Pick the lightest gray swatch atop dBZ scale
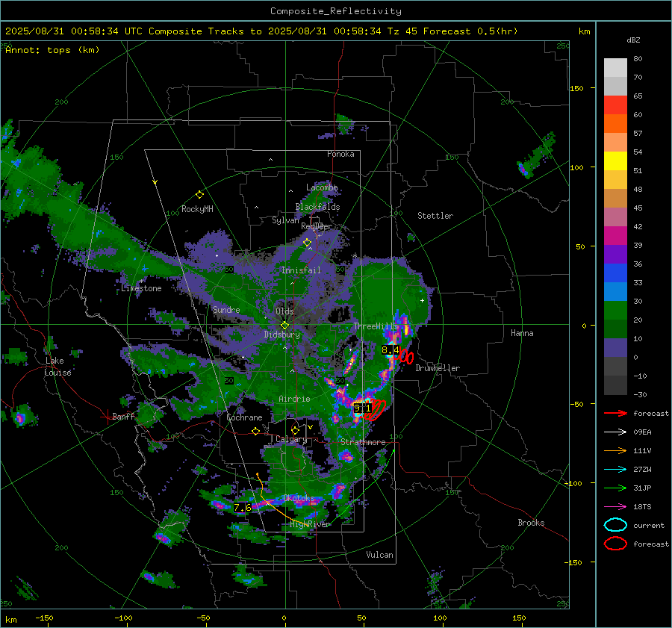 (615, 68)
